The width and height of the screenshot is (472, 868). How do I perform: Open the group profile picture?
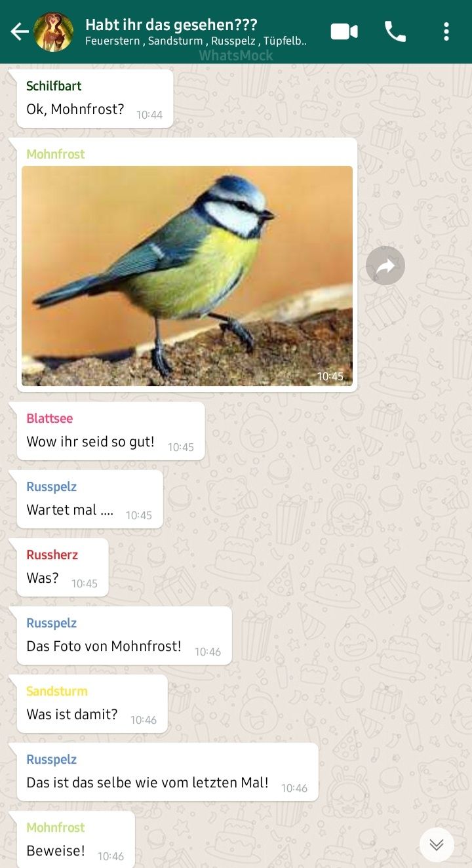[54, 31]
